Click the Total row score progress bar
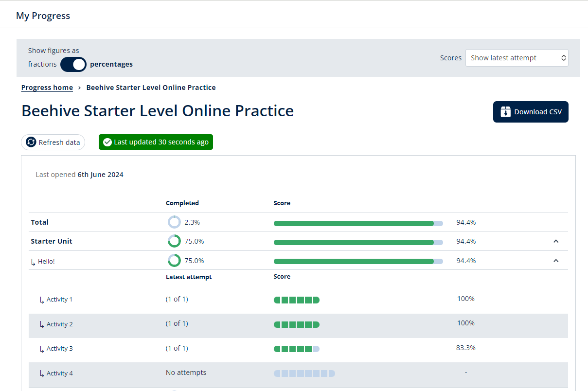588x391 pixels. (358, 223)
